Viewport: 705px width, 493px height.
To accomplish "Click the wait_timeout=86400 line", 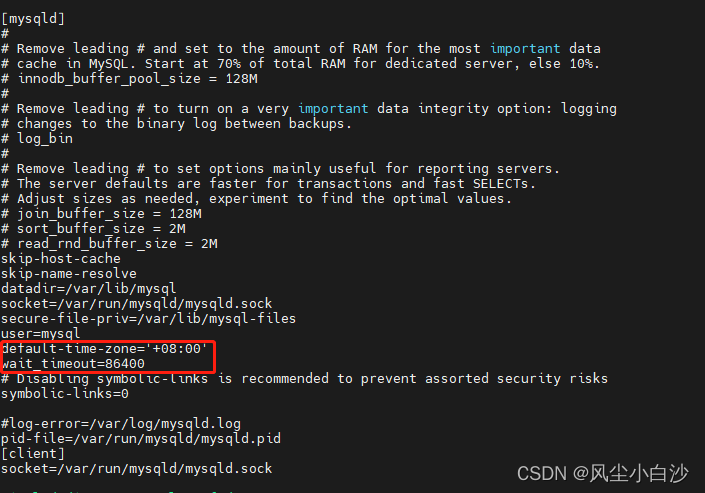I will (x=73, y=363).
